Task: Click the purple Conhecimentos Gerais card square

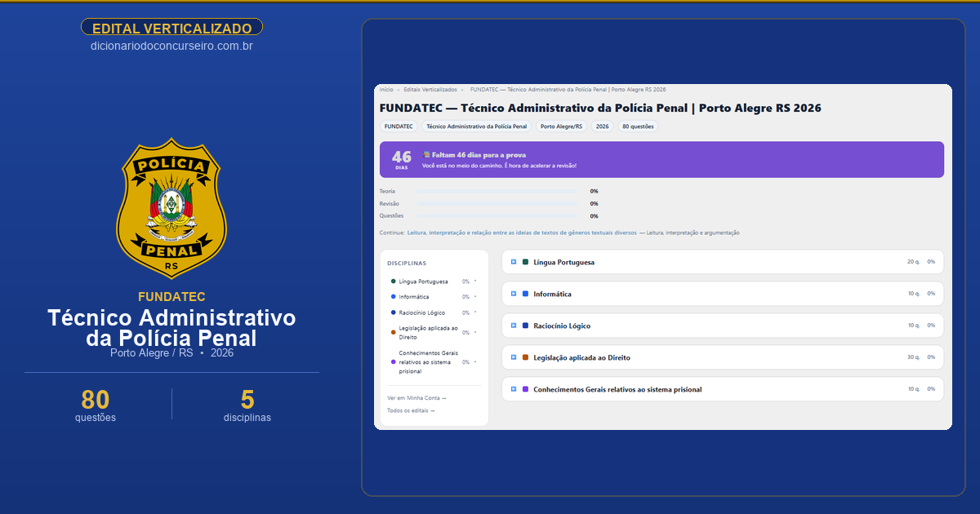Action: tap(525, 389)
